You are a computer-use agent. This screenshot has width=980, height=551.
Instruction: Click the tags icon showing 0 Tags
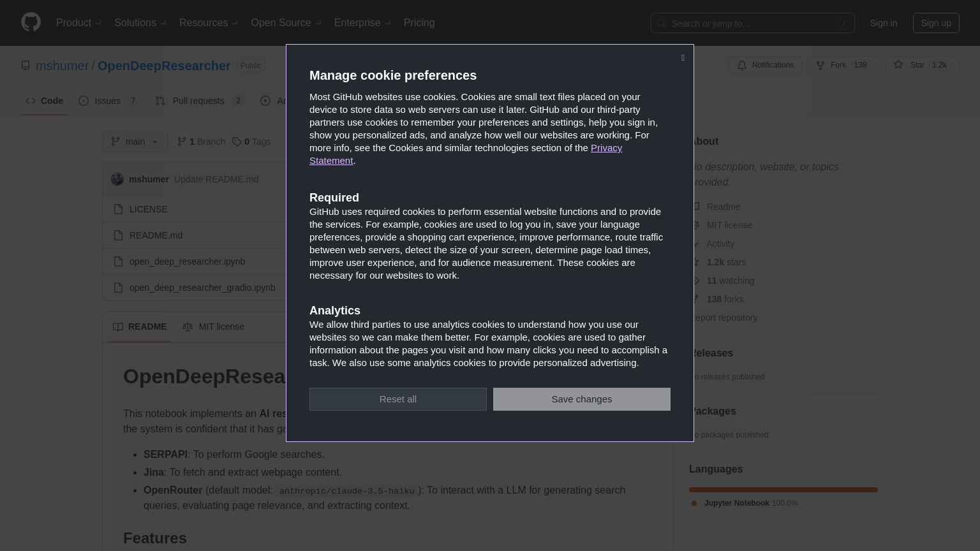(x=237, y=142)
